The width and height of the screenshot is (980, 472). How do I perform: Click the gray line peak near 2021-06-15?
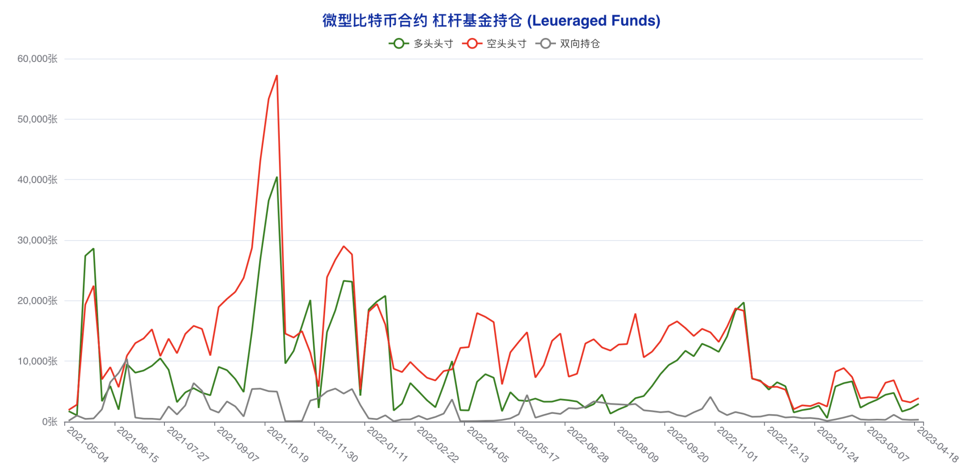coord(127,360)
